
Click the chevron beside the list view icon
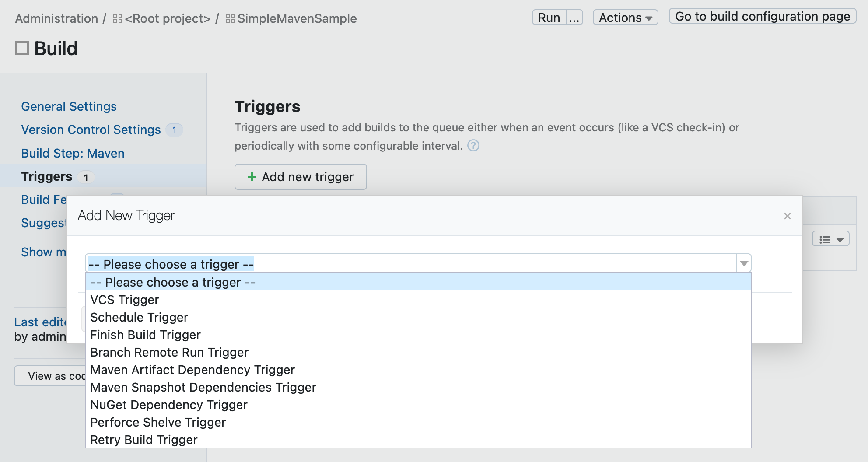coord(840,238)
